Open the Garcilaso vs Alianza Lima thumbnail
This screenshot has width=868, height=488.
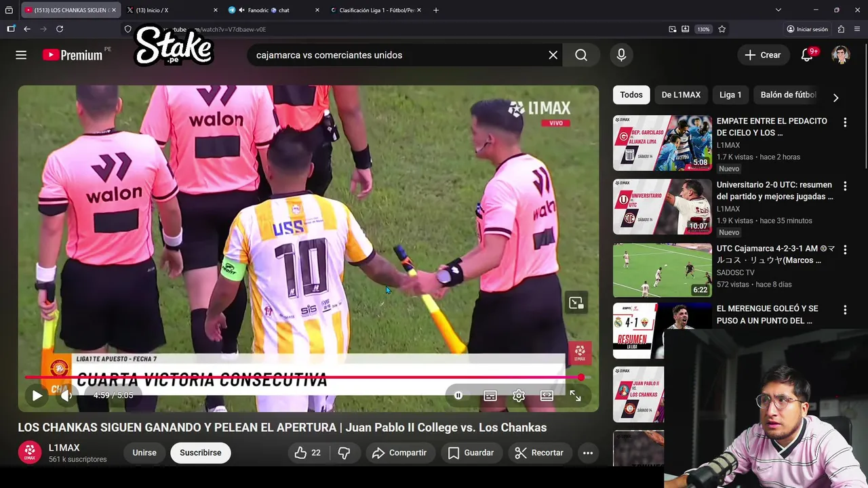coord(663,143)
